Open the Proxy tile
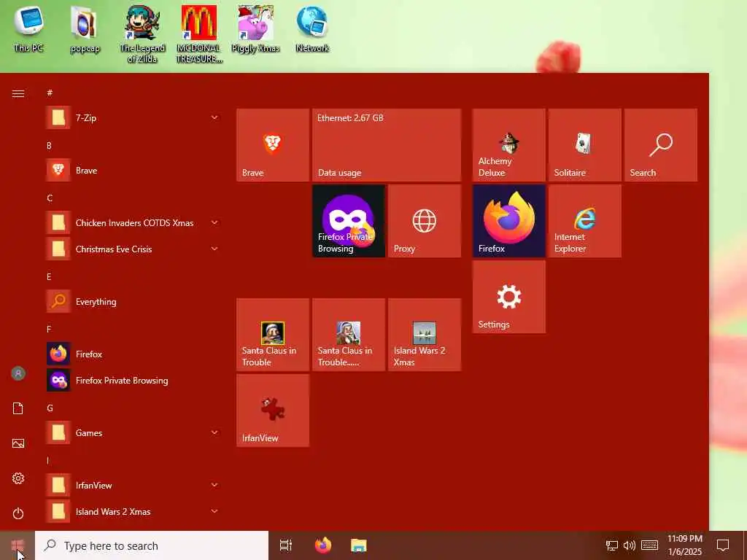 point(424,221)
